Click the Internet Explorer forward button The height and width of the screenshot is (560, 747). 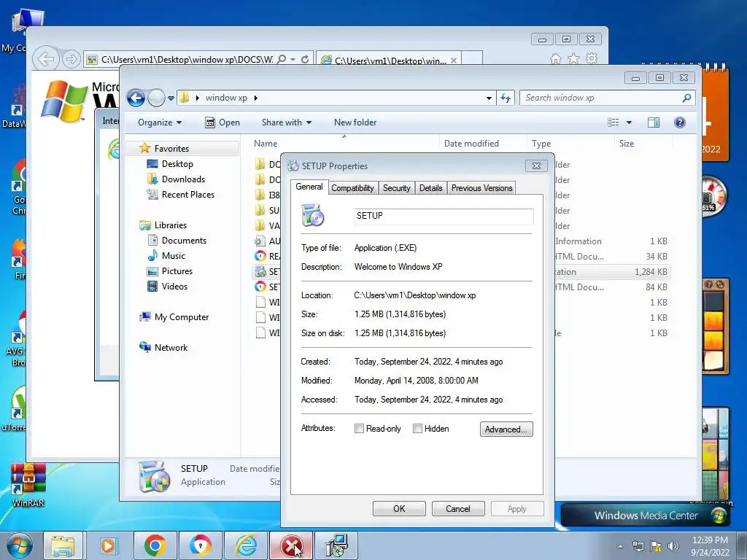click(x=71, y=59)
